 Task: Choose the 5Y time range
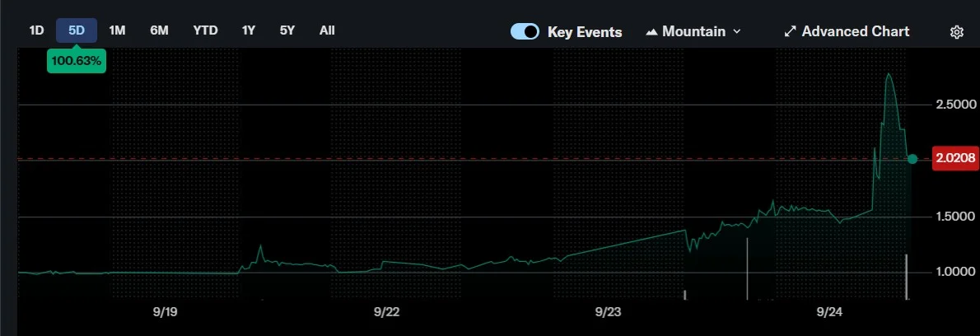point(287,30)
